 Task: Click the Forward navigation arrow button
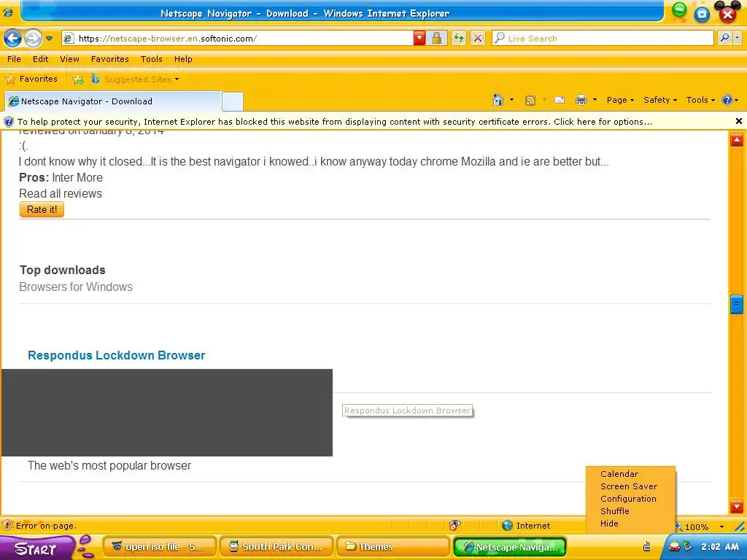pos(33,38)
